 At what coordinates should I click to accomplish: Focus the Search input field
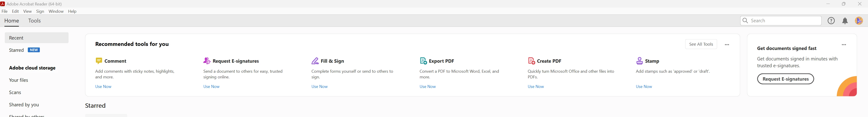pyautogui.click(x=781, y=21)
